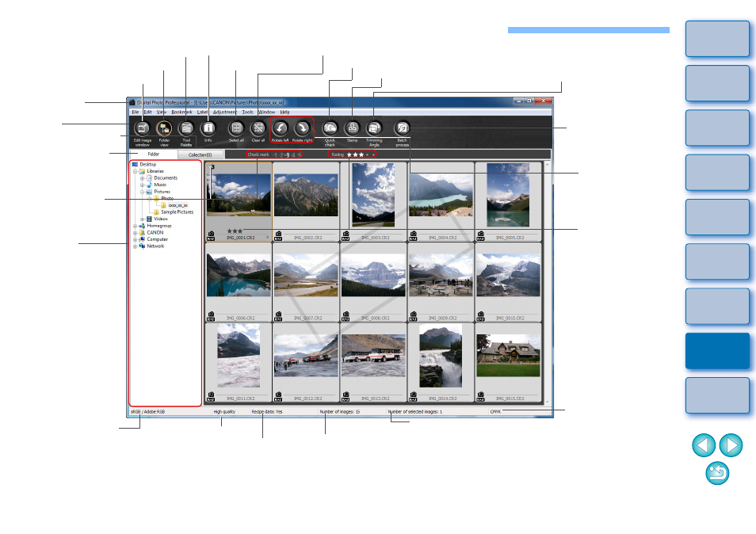The height and width of the screenshot is (534, 756).
Task: Click the return-to-previous-view arrow icon
Action: coord(717,473)
